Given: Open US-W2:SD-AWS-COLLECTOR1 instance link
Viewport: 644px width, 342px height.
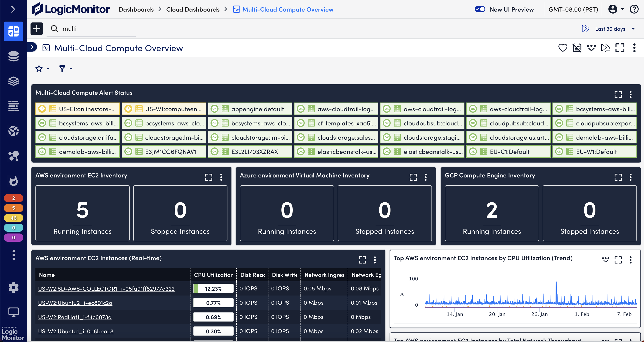Looking at the screenshot, I should coord(106,289).
